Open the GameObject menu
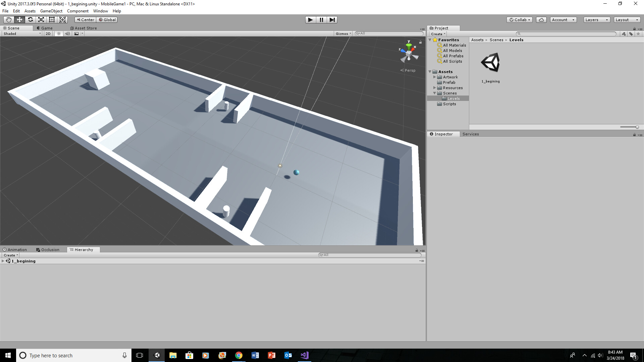This screenshot has height=362, width=644. pos(51,11)
